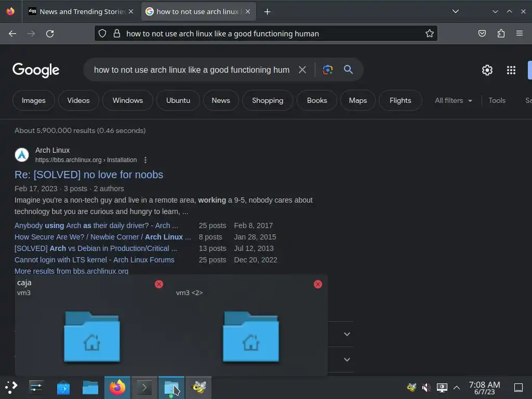532x399 pixels.
Task: Search by image with Google Lens icon
Action: coord(327,70)
